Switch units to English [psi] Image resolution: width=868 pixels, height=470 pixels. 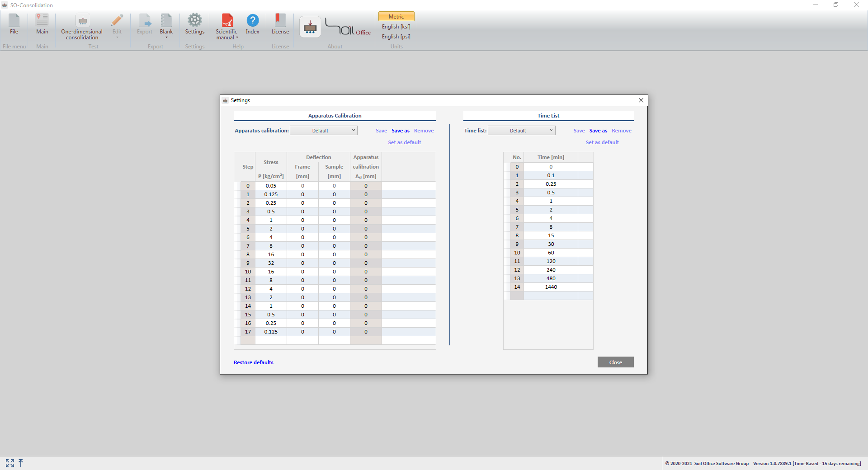point(396,37)
